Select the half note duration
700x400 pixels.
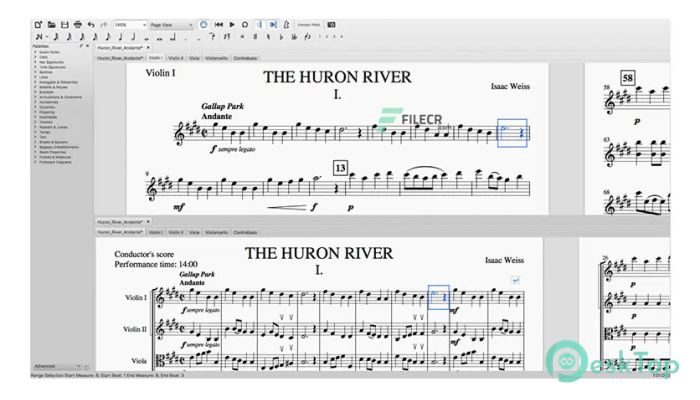[x=133, y=37]
